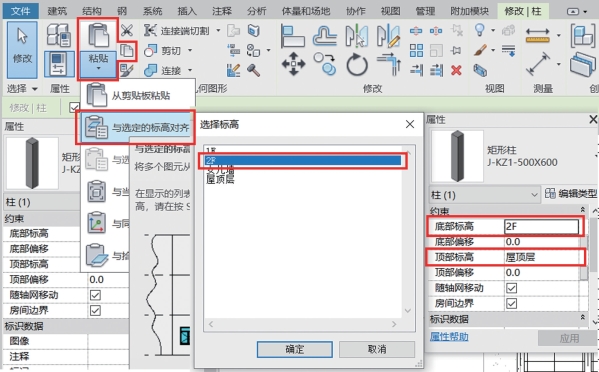
Task: Cut to clipboard with scissors icon
Action: coord(127,30)
